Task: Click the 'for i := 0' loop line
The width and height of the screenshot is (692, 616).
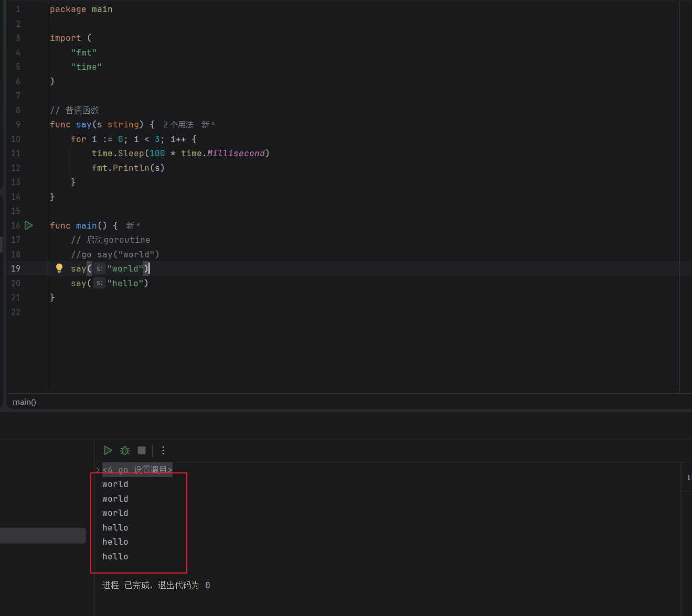Action: 134,139
